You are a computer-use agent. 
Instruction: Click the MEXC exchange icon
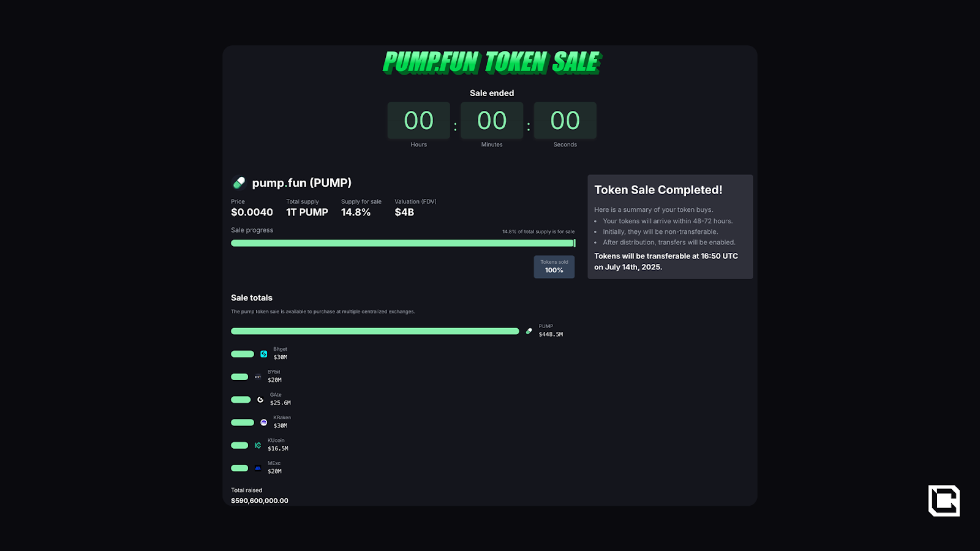[x=258, y=468]
